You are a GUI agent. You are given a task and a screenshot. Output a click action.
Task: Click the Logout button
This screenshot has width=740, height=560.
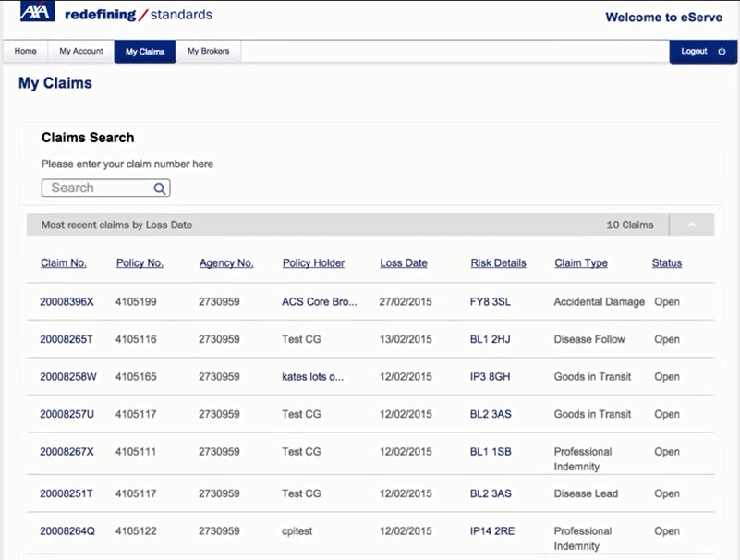coord(695,52)
